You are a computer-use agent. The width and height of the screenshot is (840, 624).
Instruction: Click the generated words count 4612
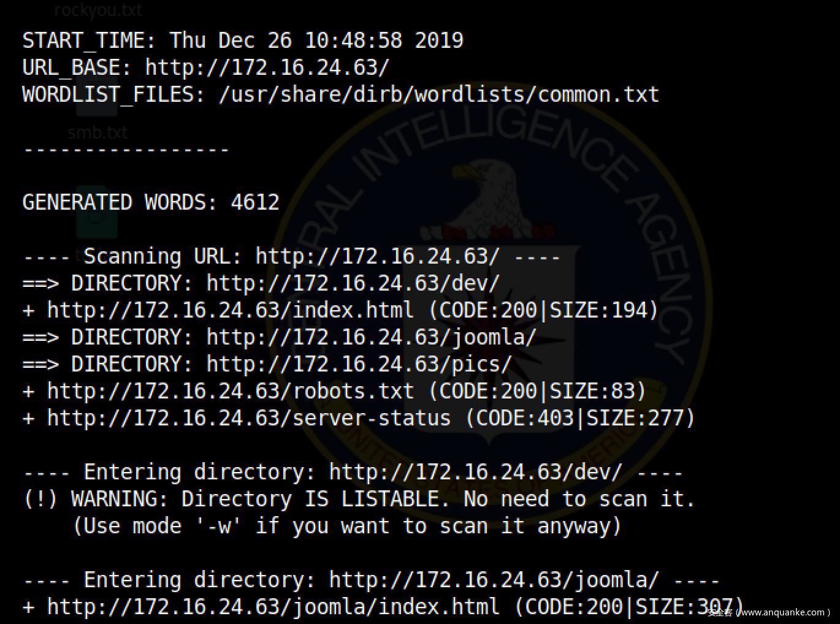point(254,202)
